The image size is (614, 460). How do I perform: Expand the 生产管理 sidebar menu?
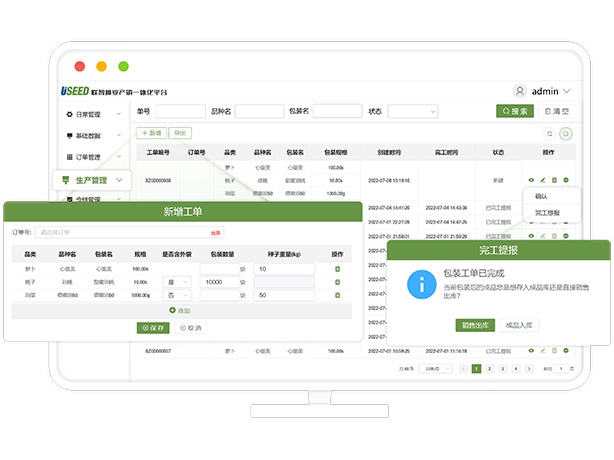point(92,180)
